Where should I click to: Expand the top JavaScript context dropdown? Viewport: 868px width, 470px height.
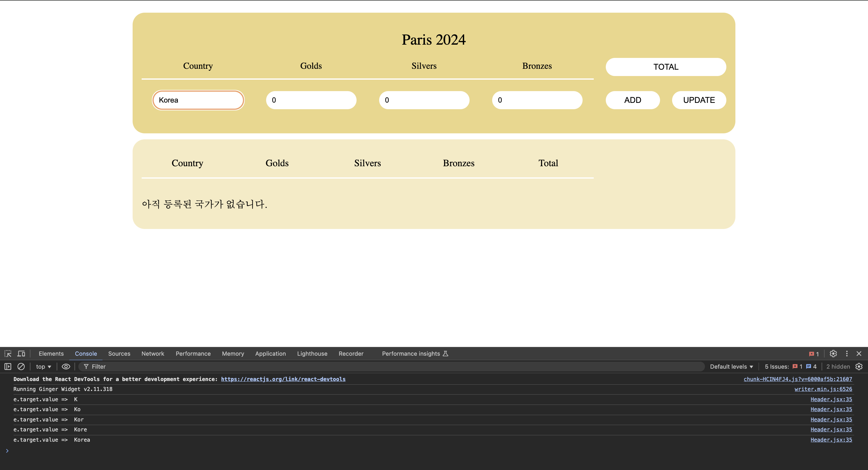pyautogui.click(x=43, y=367)
